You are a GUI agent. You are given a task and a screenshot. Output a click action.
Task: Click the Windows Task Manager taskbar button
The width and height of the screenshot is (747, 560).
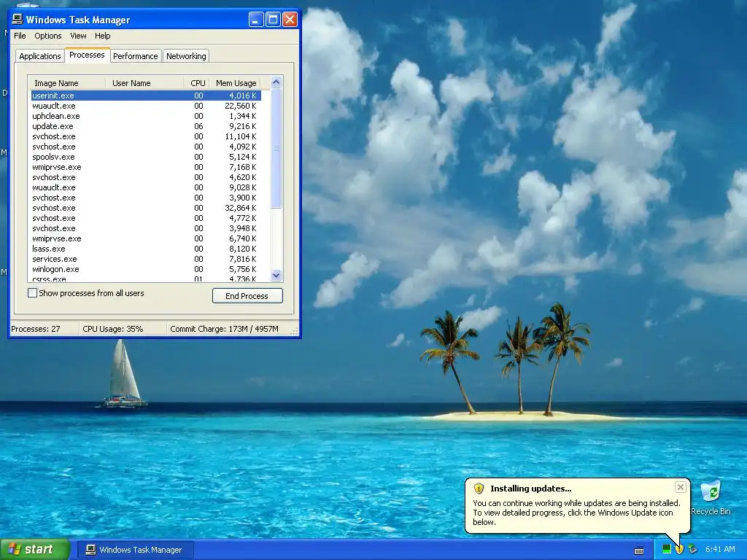136,550
